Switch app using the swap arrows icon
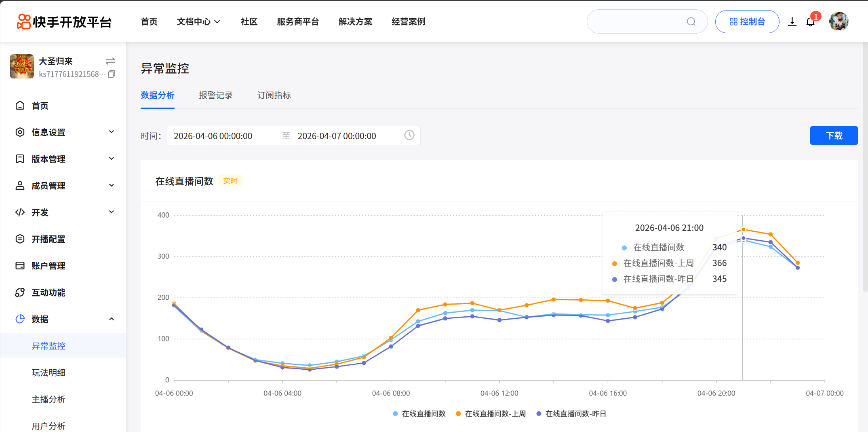This screenshot has width=868, height=432. 110,61
